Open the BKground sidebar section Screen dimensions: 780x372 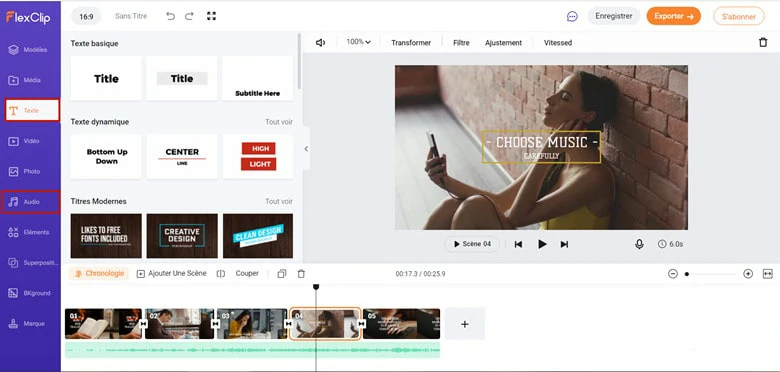[x=30, y=293]
